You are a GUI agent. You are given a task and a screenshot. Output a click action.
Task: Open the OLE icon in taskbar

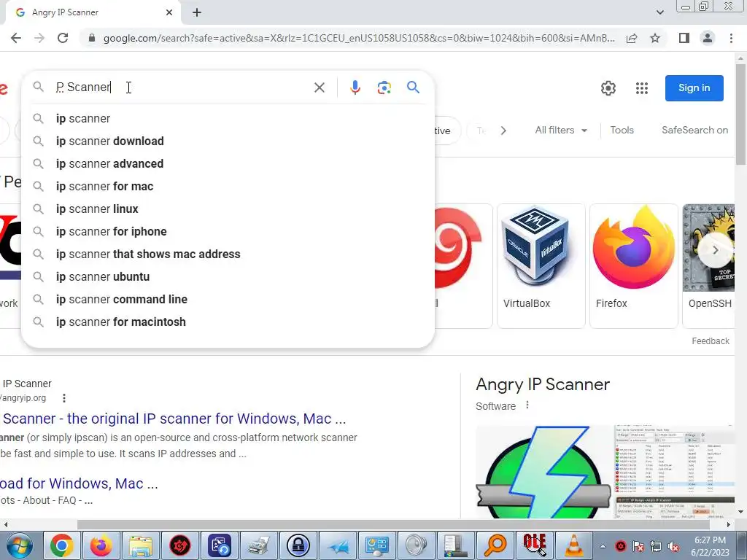click(x=535, y=545)
